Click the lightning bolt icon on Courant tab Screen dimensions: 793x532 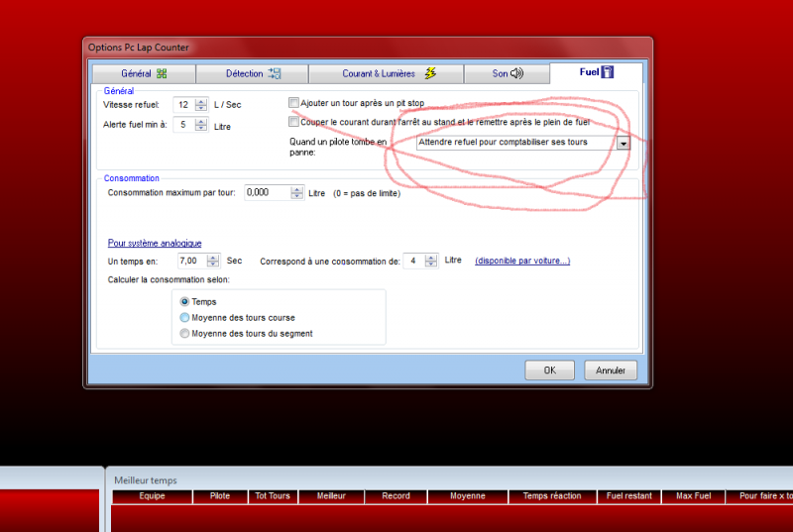pos(430,73)
